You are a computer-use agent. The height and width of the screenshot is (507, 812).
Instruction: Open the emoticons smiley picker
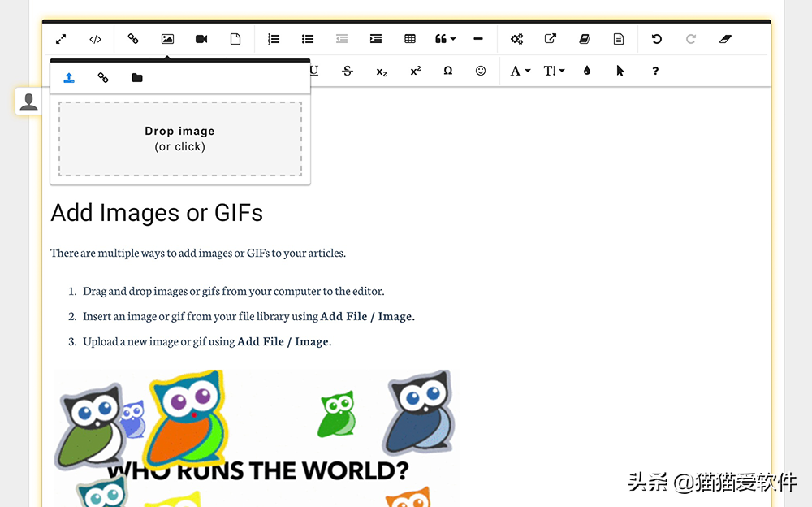pos(481,71)
